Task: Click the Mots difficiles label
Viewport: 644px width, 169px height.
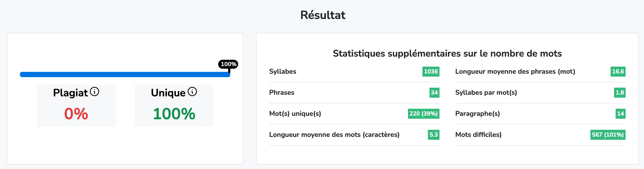Action: tap(478, 135)
